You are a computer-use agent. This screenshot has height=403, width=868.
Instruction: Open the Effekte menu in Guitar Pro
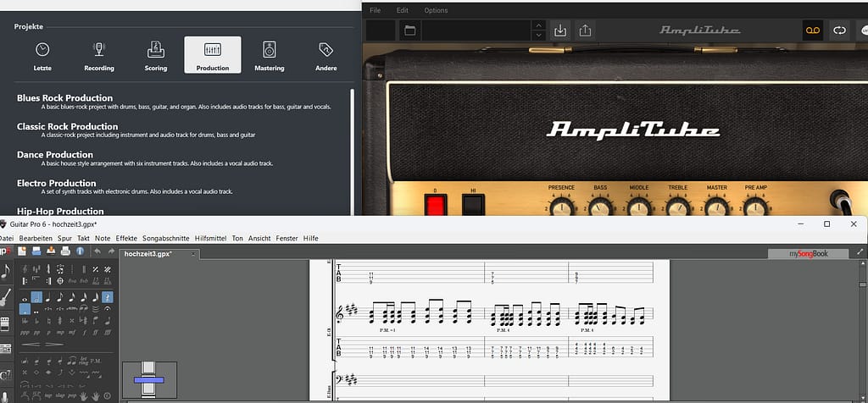[x=126, y=238]
